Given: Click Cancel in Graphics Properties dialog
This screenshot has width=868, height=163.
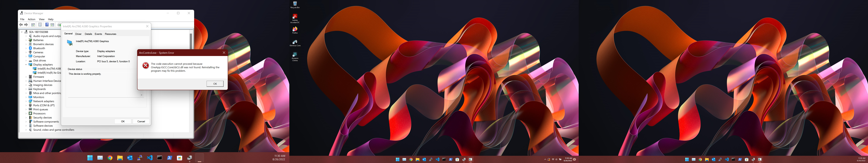Looking at the screenshot, I should tap(141, 121).
